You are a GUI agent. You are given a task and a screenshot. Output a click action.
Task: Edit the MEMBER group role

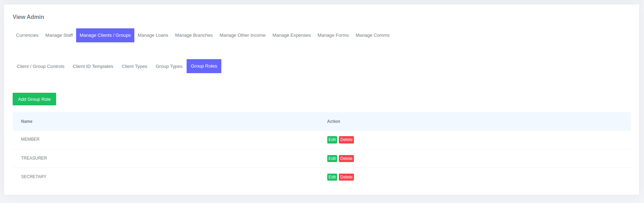332,140
